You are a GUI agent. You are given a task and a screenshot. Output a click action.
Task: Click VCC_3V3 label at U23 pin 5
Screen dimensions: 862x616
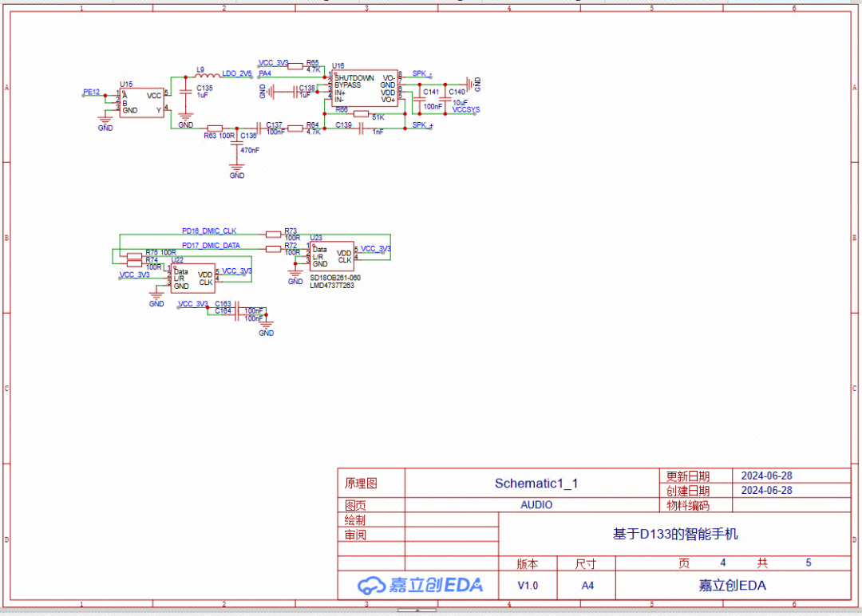[375, 249]
